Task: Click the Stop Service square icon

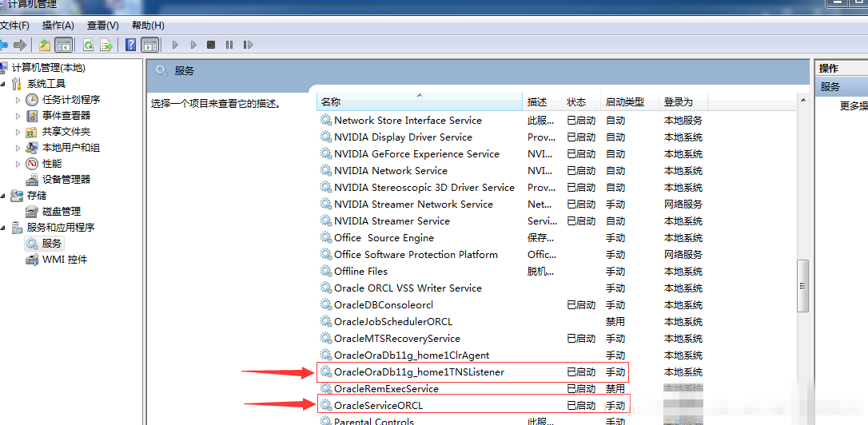Action: click(211, 46)
